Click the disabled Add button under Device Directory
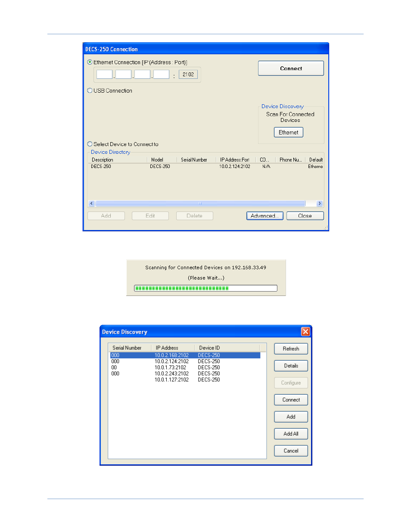This screenshot has height=532, width=411. point(106,216)
